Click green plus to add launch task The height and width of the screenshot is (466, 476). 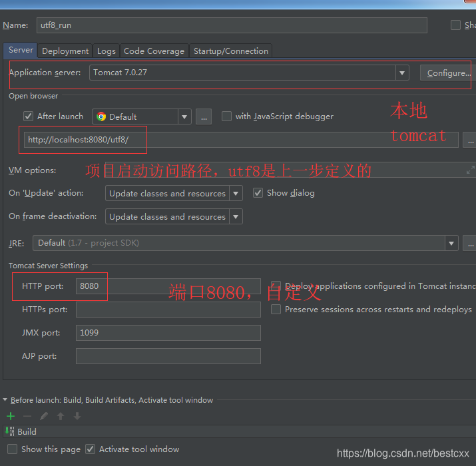pos(11,416)
